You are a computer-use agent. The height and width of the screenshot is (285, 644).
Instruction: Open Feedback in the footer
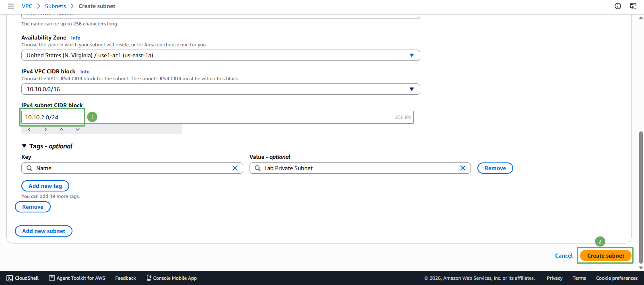(126, 278)
